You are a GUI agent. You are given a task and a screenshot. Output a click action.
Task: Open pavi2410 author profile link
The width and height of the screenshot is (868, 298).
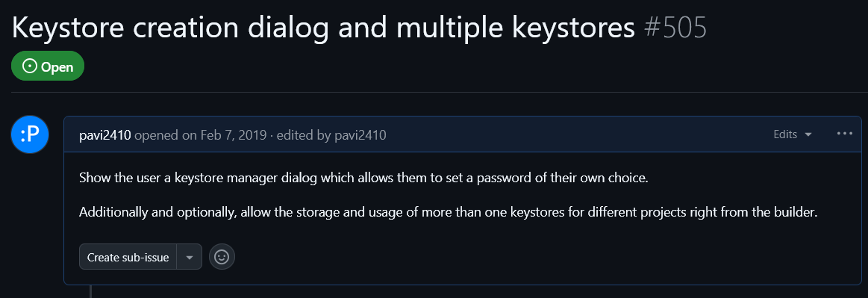click(104, 135)
